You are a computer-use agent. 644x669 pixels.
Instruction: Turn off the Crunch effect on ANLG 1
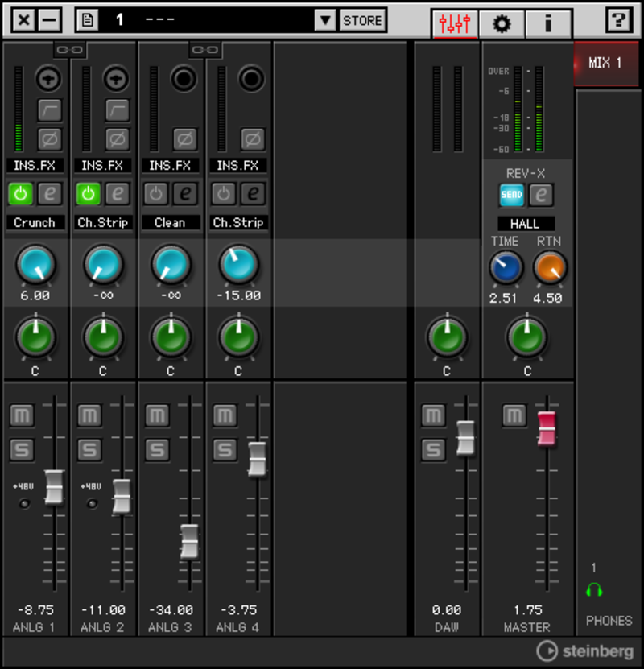pyautogui.click(x=20, y=194)
